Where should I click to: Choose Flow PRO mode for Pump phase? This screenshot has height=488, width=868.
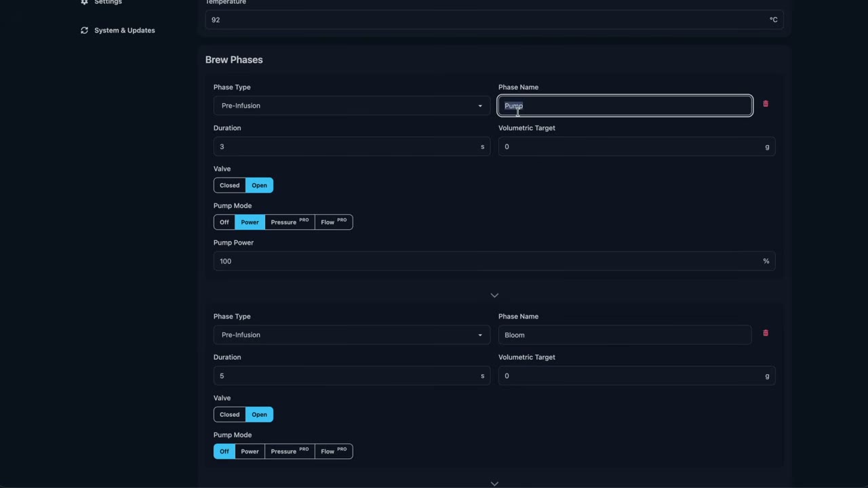click(x=334, y=222)
